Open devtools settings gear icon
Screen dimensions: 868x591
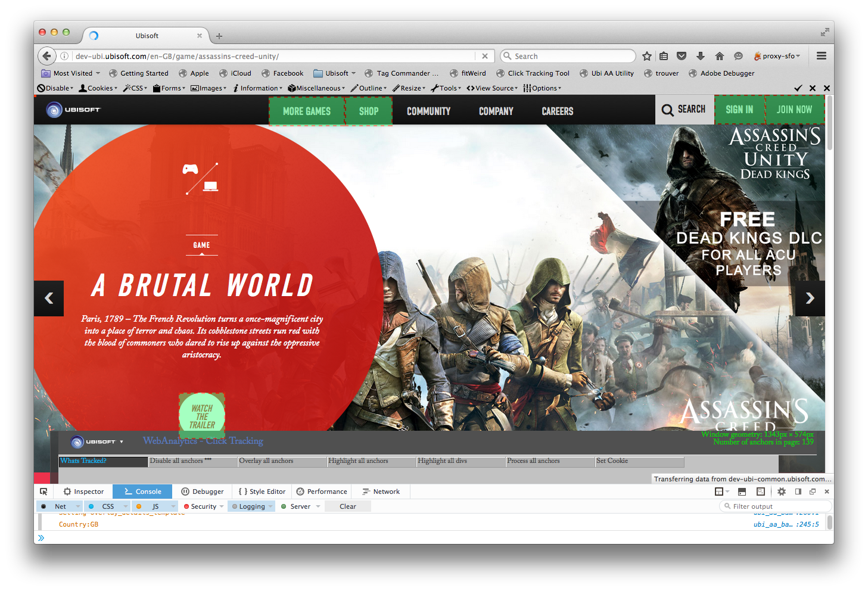782,492
